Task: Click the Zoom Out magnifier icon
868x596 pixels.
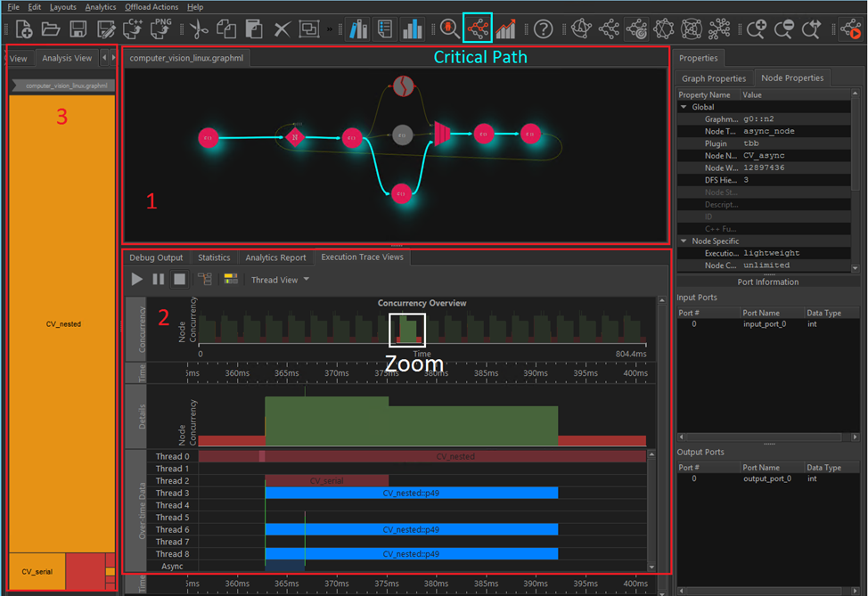Action: 784,29
